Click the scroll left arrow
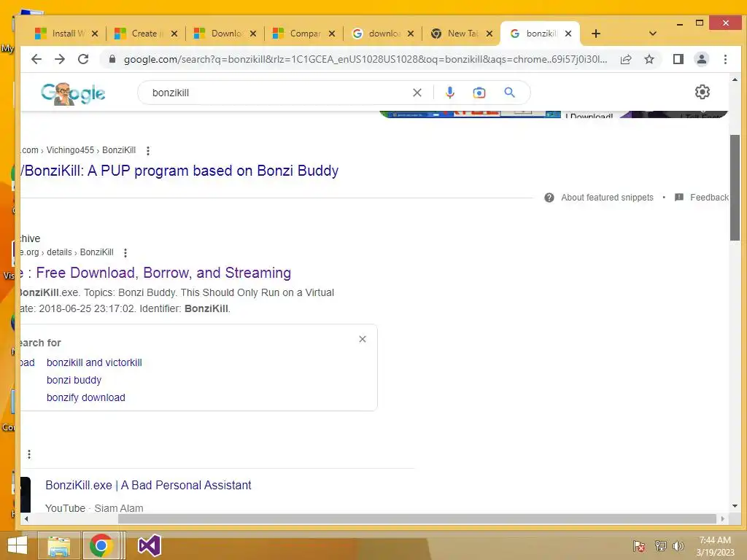The width and height of the screenshot is (747, 560). point(26,518)
